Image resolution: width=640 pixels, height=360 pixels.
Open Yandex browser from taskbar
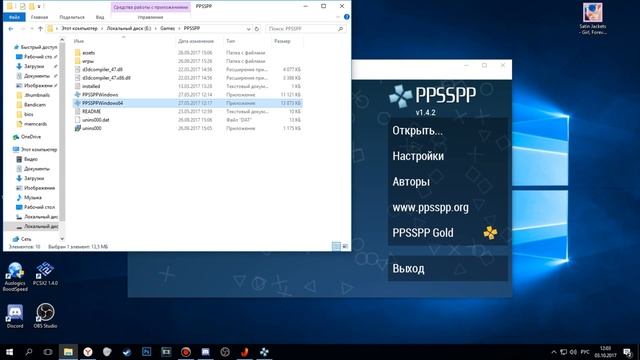pos(88,352)
